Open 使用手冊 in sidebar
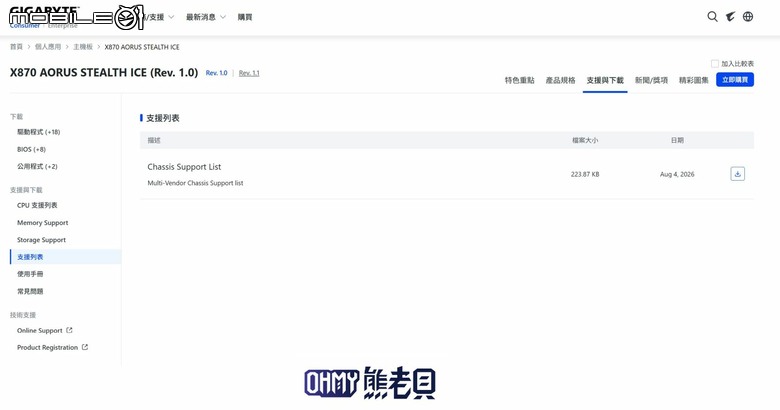The image size is (780, 410). [x=30, y=274]
